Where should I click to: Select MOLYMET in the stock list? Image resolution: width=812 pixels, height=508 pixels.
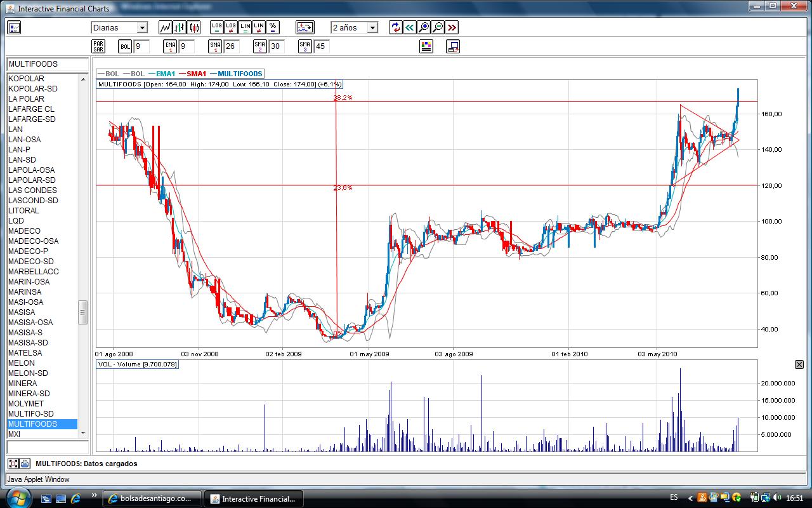pos(26,404)
